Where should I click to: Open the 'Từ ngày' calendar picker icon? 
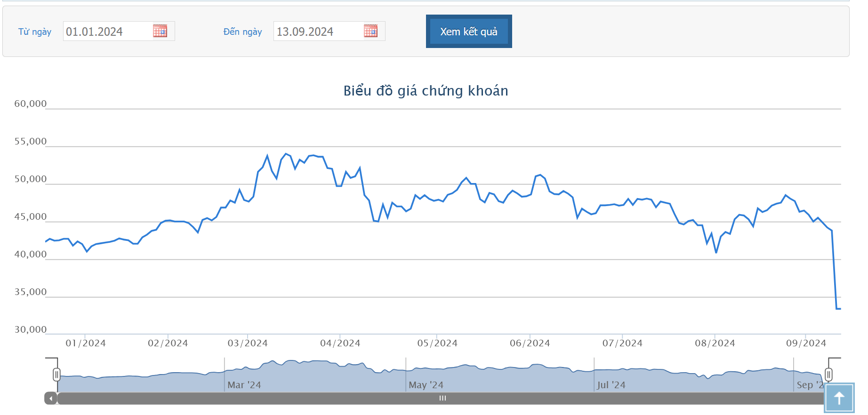(160, 31)
